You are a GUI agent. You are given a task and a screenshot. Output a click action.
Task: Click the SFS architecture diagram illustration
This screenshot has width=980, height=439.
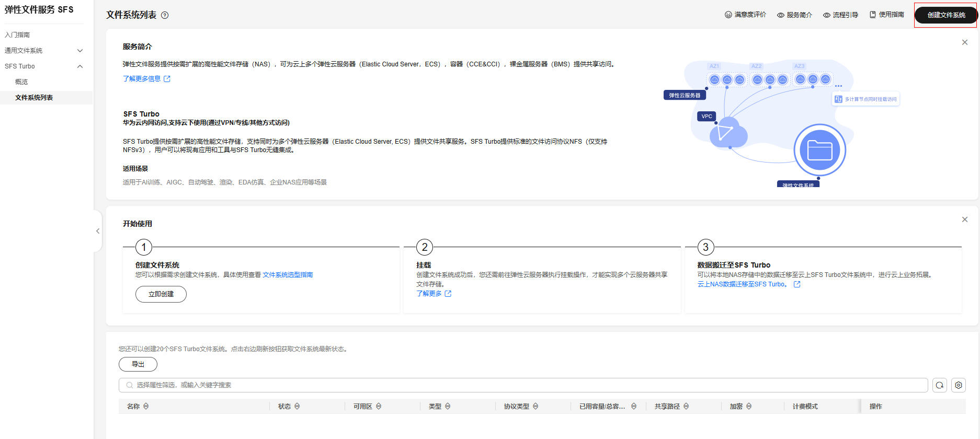[x=781, y=123]
